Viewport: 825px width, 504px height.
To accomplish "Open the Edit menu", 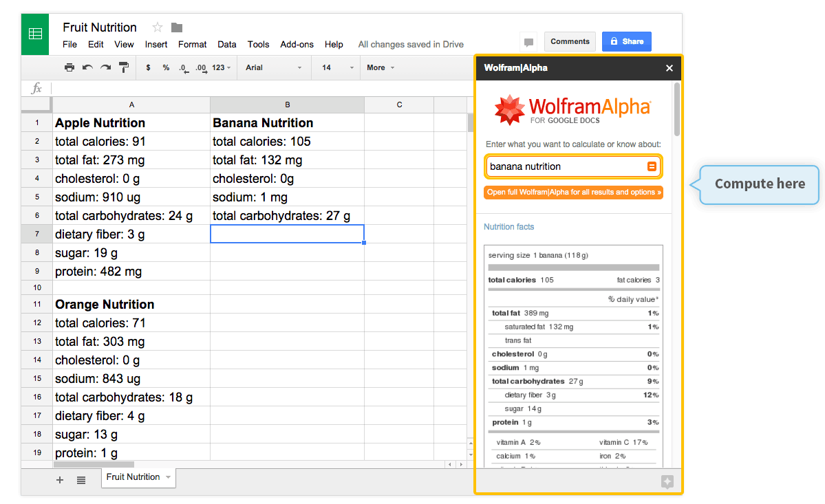I will point(96,45).
